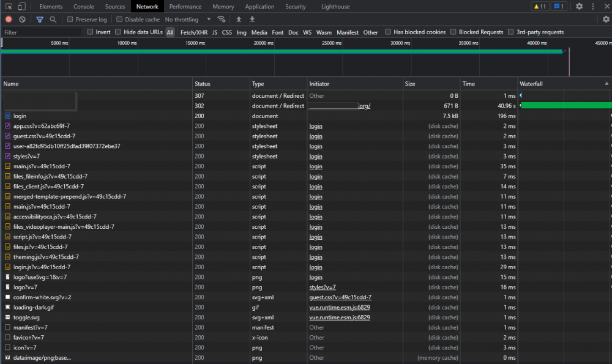Clear the network log
This screenshot has width=612, height=364.
[x=22, y=19]
